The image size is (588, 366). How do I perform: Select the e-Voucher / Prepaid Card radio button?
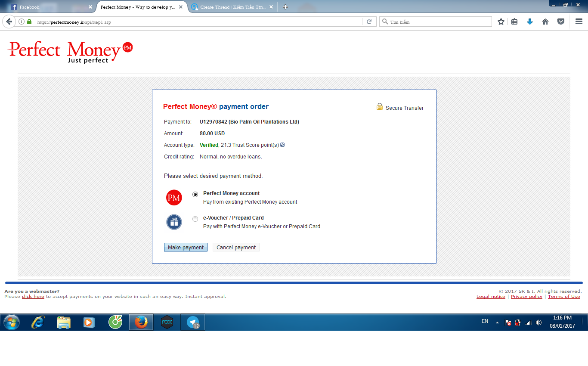coord(195,219)
